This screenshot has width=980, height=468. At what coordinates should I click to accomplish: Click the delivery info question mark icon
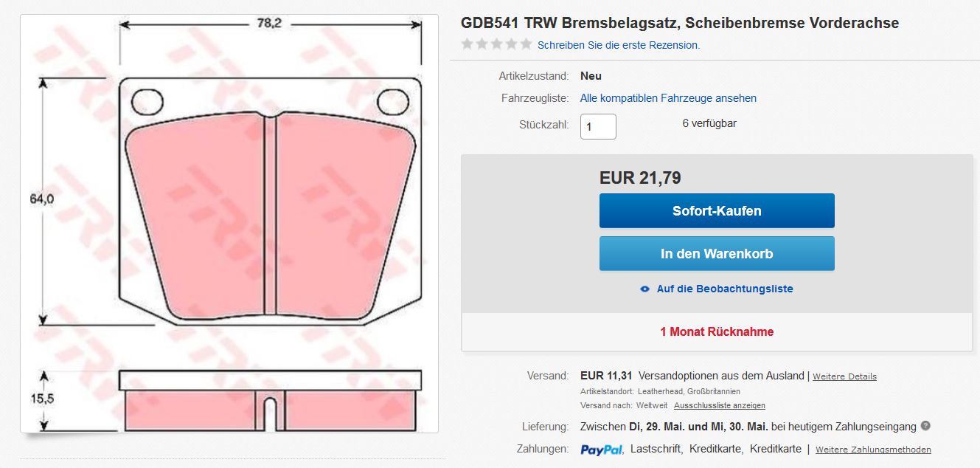click(925, 426)
